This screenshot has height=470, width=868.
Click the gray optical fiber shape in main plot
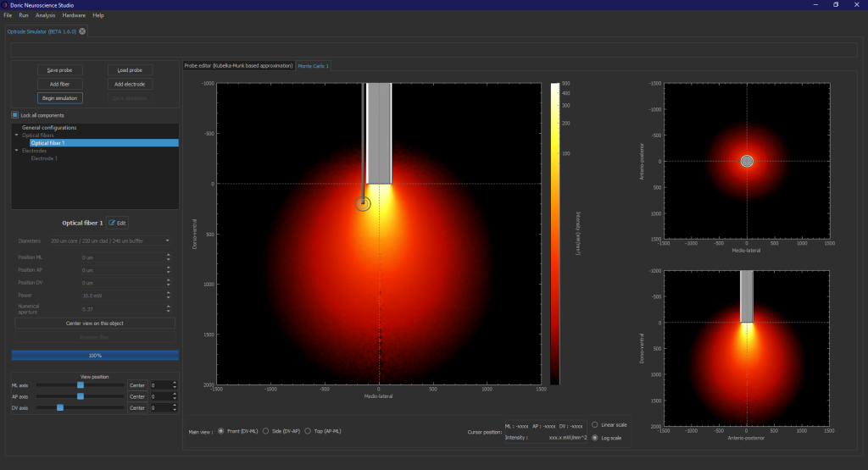pyautogui.click(x=379, y=133)
